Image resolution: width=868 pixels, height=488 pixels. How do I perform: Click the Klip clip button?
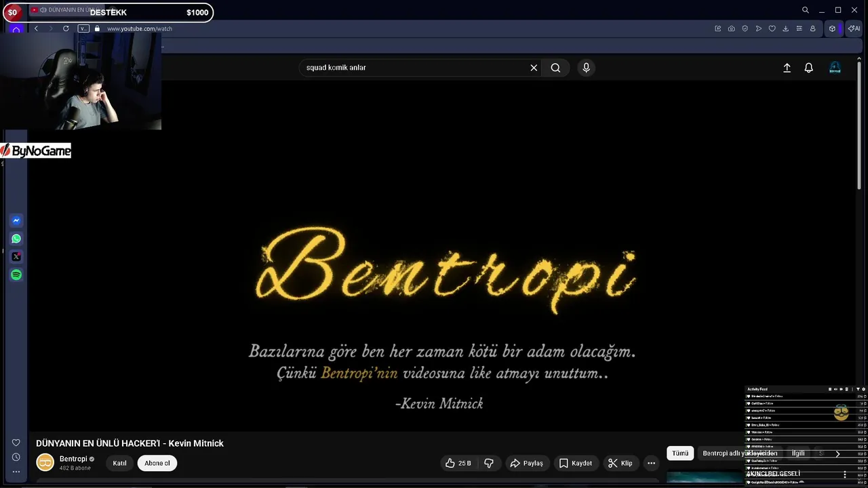point(620,463)
